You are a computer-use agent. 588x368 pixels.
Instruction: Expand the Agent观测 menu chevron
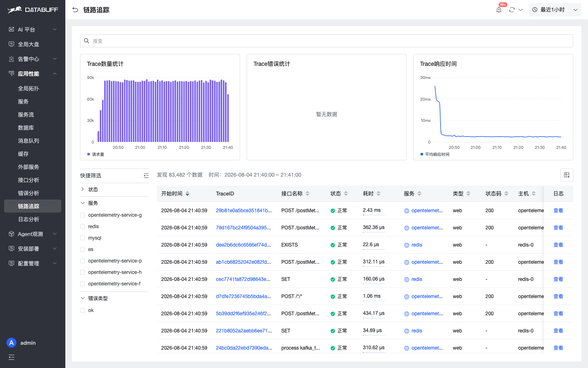click(55, 234)
